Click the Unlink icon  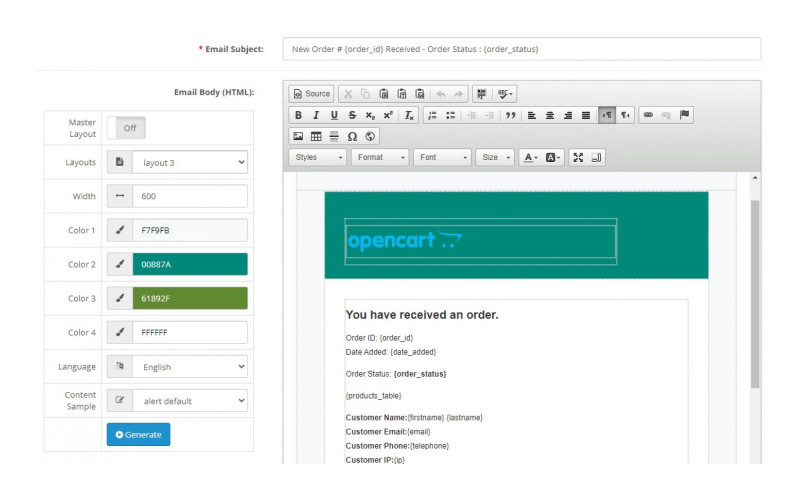(666, 115)
